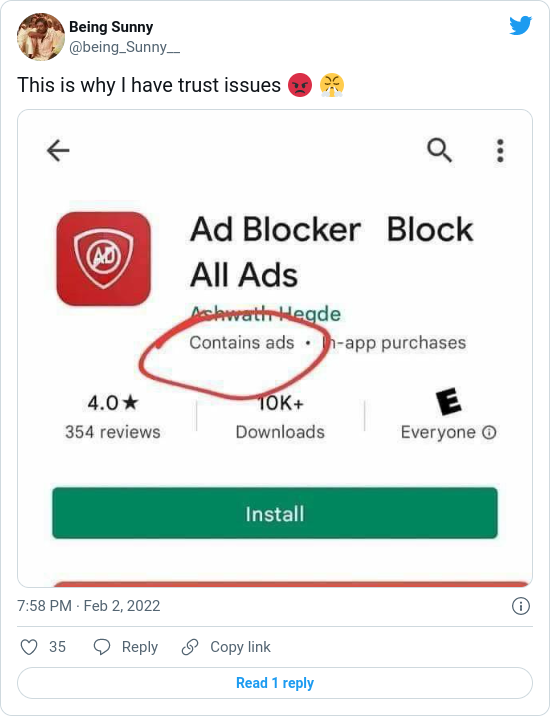Click the reply speech bubble icon
Viewport: 550px width, 716px height.
102,647
